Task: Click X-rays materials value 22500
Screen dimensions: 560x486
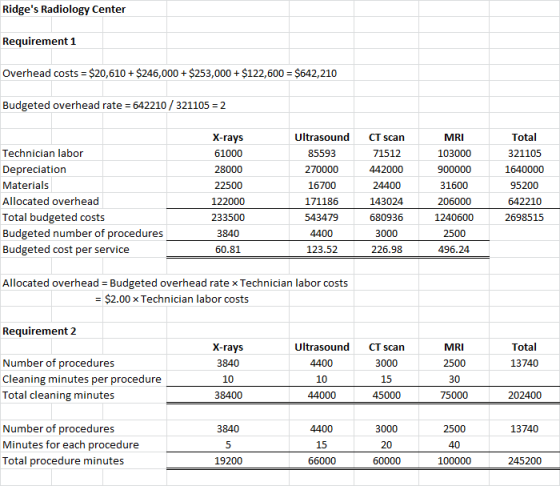Action: click(228, 186)
